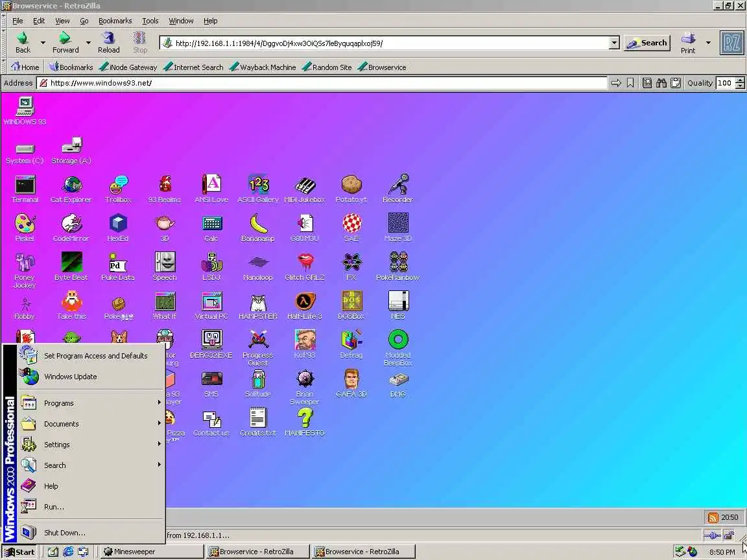Launch MIDI Jukebox icon

304,189
